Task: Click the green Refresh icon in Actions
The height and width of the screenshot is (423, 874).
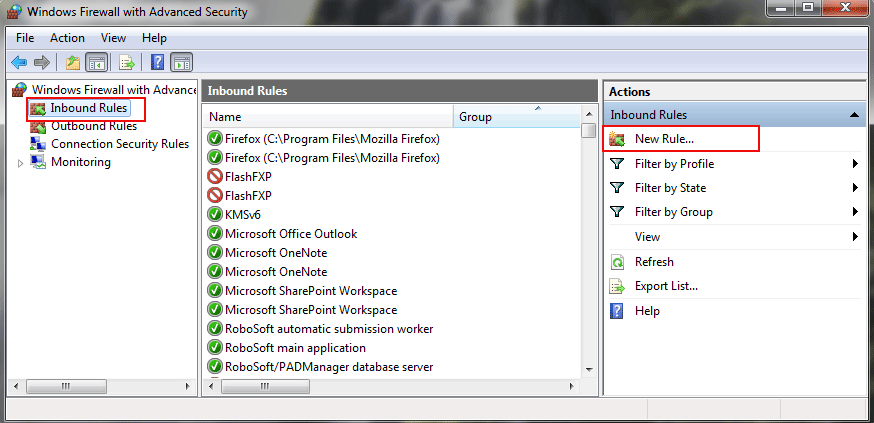Action: (x=617, y=262)
